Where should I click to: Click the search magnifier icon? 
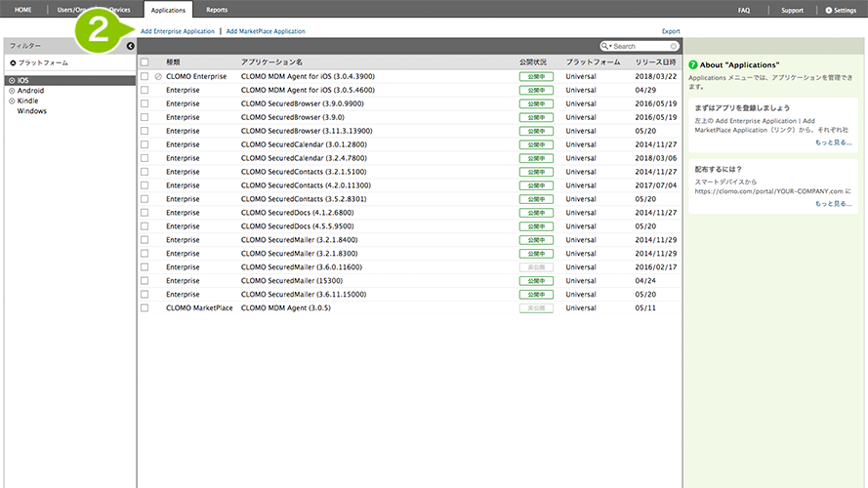point(604,46)
